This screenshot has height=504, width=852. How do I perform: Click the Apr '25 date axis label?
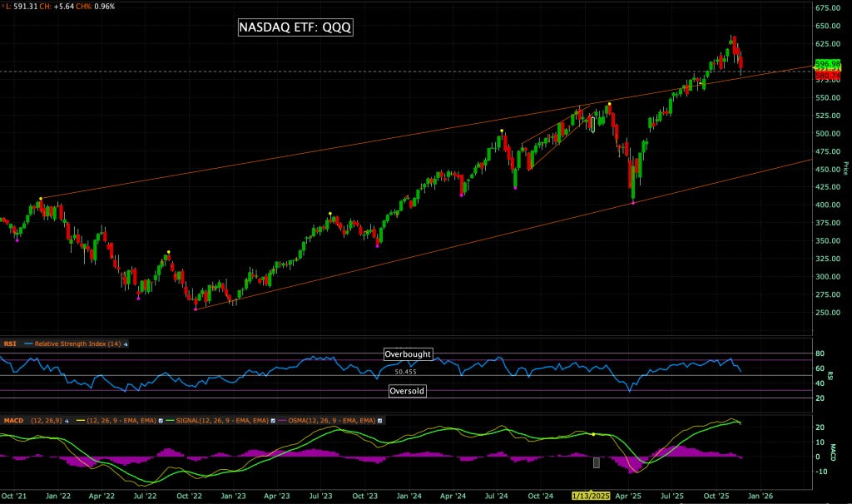click(628, 496)
